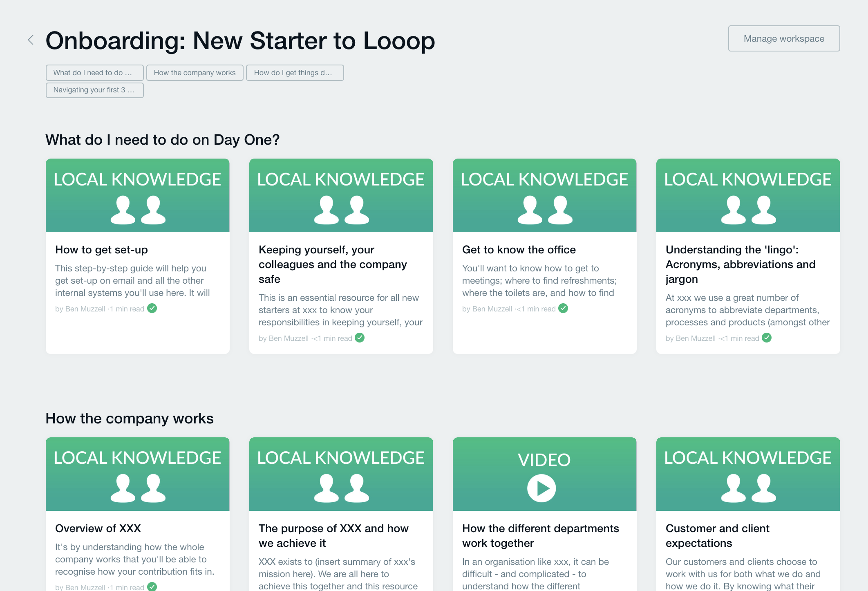This screenshot has width=868, height=591.
Task: Click the back arrow beside the workspace title
Action: click(31, 40)
